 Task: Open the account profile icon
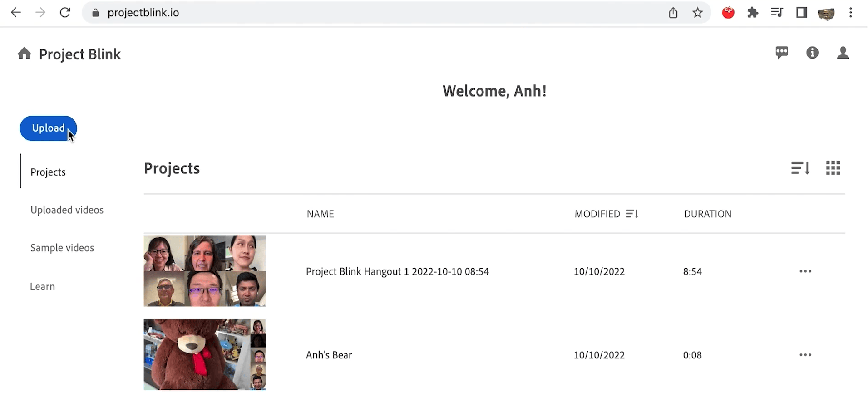coord(843,53)
